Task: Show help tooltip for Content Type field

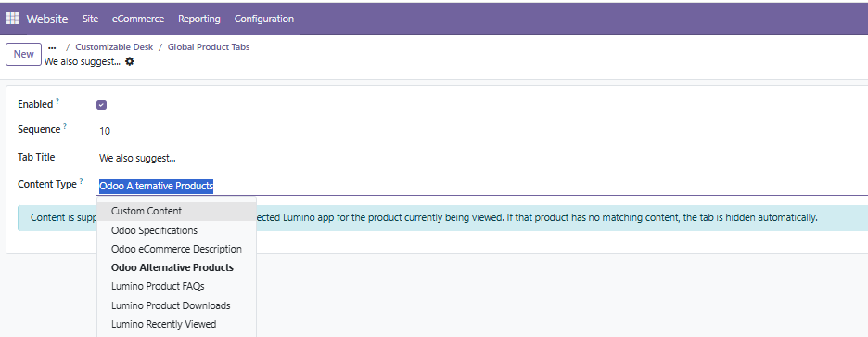Action: point(82,181)
